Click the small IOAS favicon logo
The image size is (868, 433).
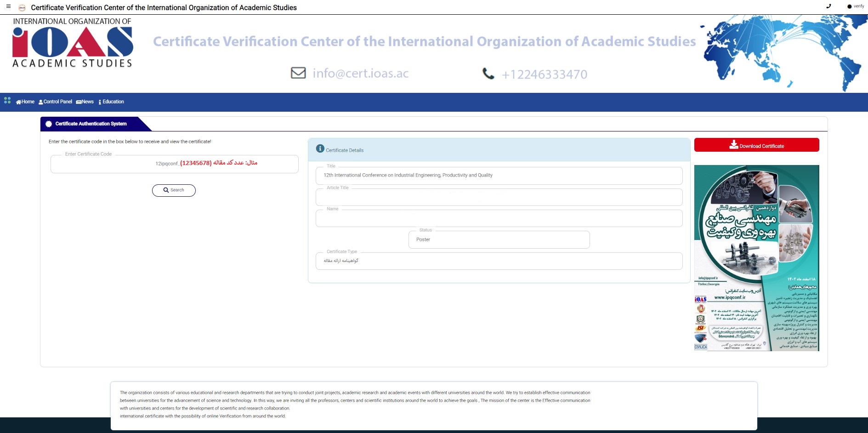(22, 7)
